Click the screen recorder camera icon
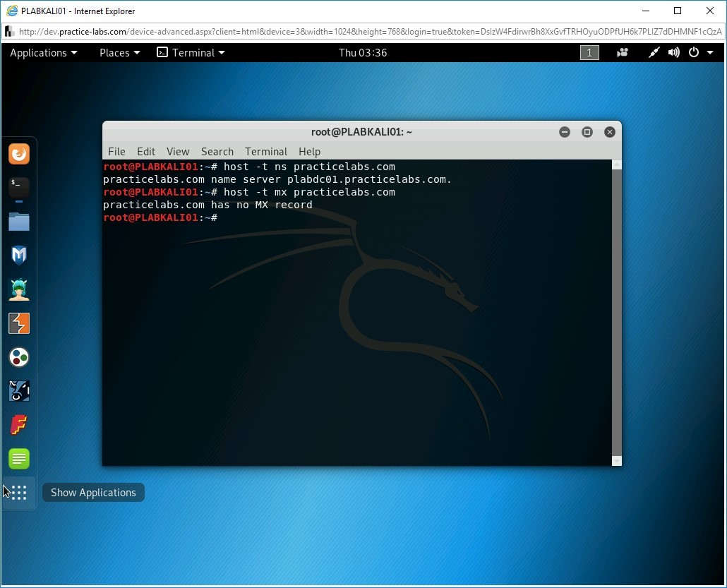The image size is (727, 588). point(623,53)
